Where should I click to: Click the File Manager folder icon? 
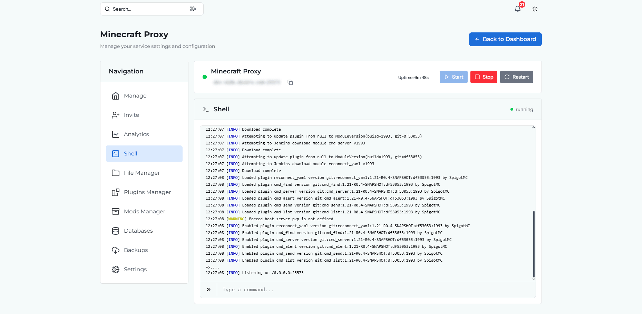[116, 173]
